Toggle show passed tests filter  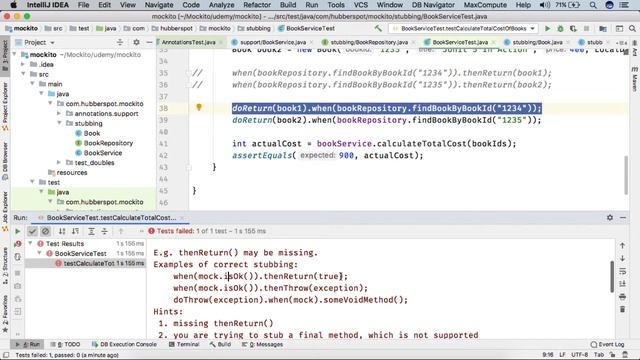[32, 231]
